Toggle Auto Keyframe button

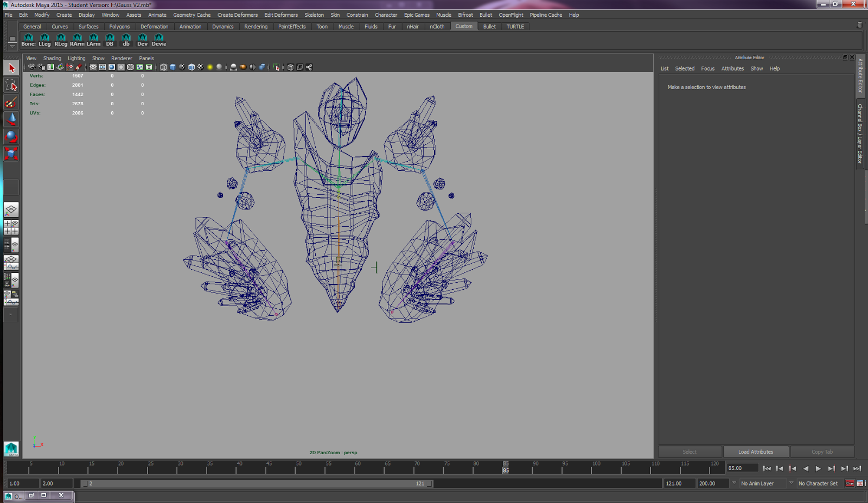click(850, 483)
